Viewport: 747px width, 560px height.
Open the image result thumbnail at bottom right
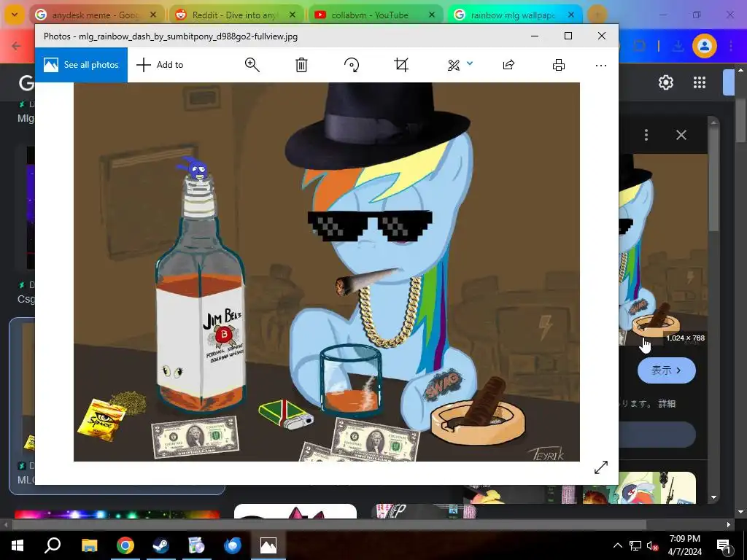(639, 488)
